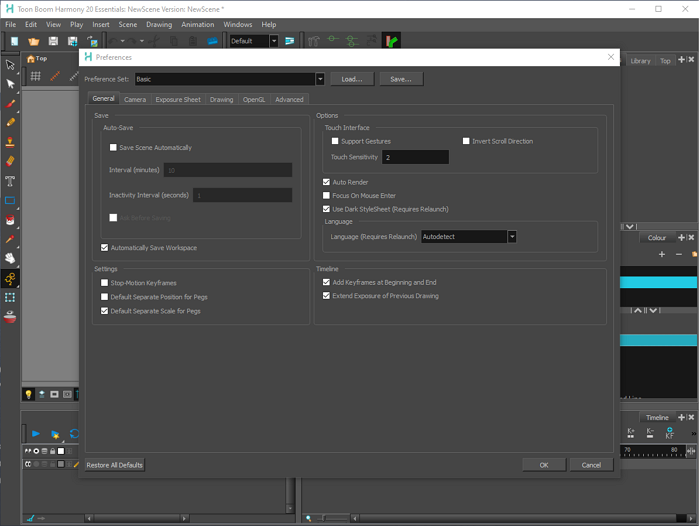Expand the Timeline toolbar overflow chevron

tap(693, 434)
